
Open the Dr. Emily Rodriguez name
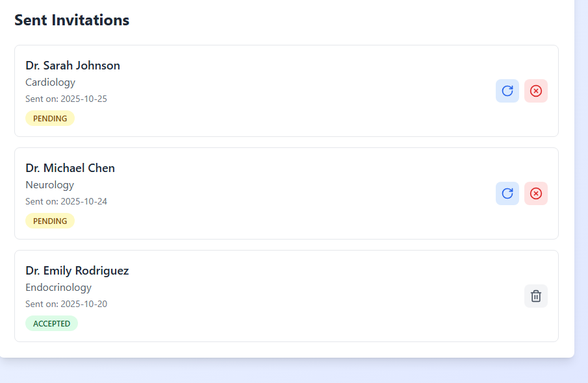(x=77, y=271)
